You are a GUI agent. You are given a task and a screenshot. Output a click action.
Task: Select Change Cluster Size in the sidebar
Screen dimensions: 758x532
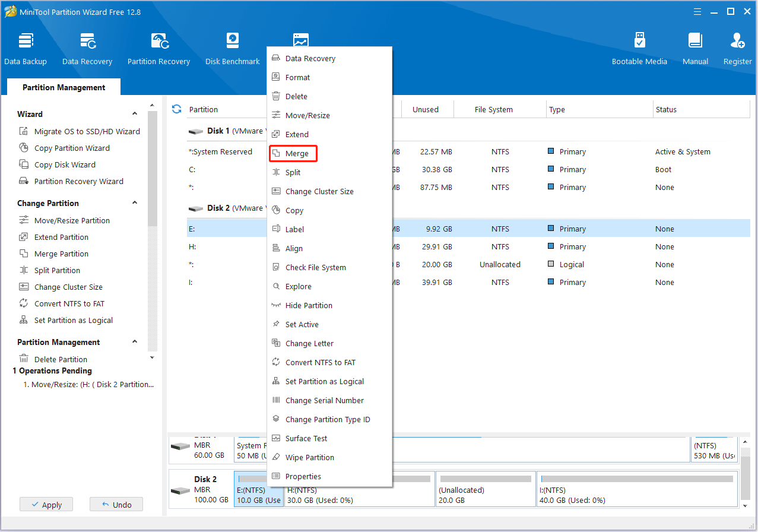coord(61,287)
